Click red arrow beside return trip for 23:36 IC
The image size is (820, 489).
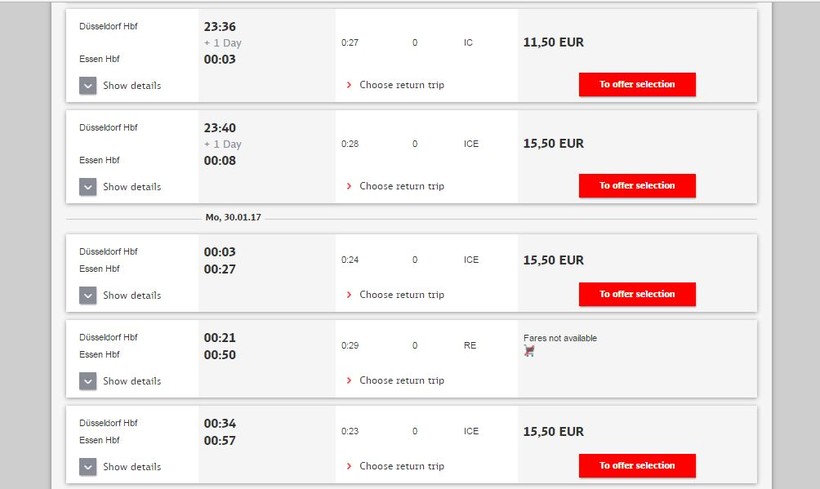349,85
